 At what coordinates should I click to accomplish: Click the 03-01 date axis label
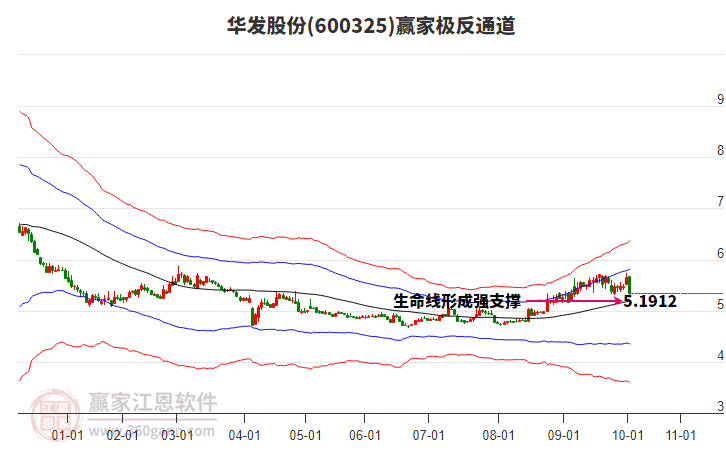[177, 436]
